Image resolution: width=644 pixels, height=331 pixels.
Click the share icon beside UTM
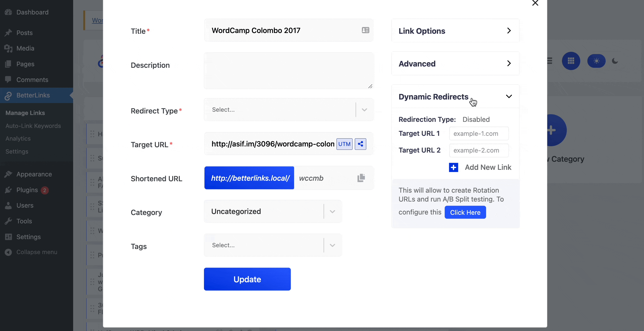(360, 144)
